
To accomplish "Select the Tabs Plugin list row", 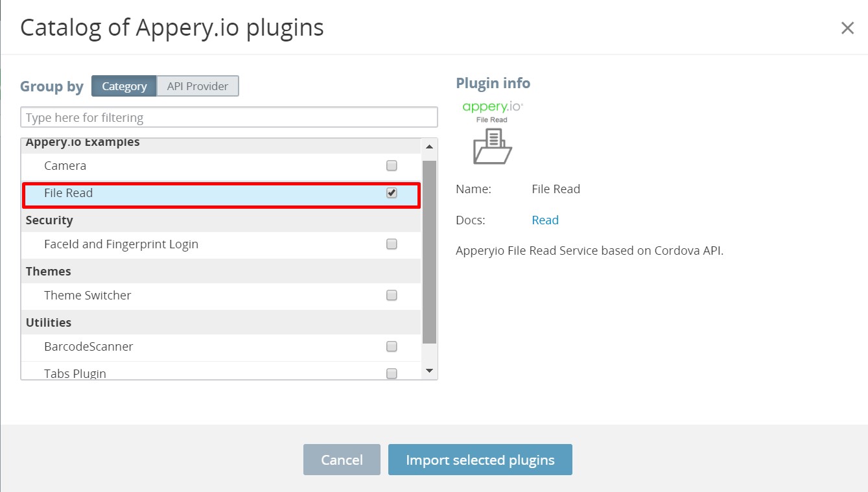I will click(x=221, y=371).
